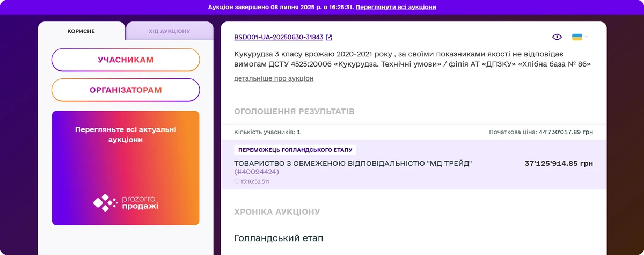The width and height of the screenshot is (644, 255).
Task: Click the participant code #40094424
Action: [x=257, y=172]
